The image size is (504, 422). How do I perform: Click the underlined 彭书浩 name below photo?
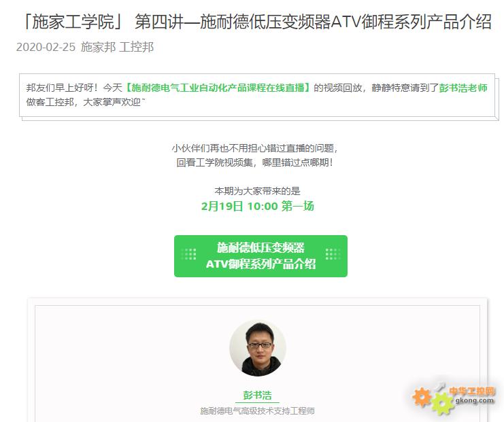coord(258,395)
